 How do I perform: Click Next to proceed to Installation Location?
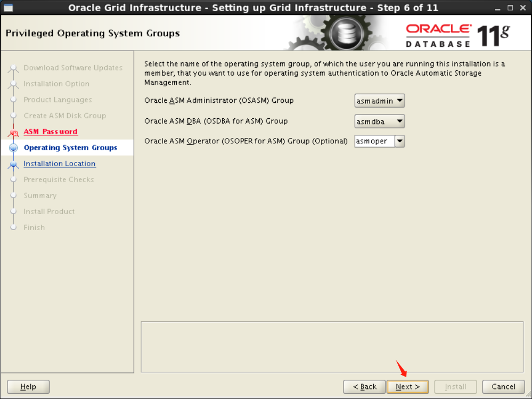click(x=407, y=387)
